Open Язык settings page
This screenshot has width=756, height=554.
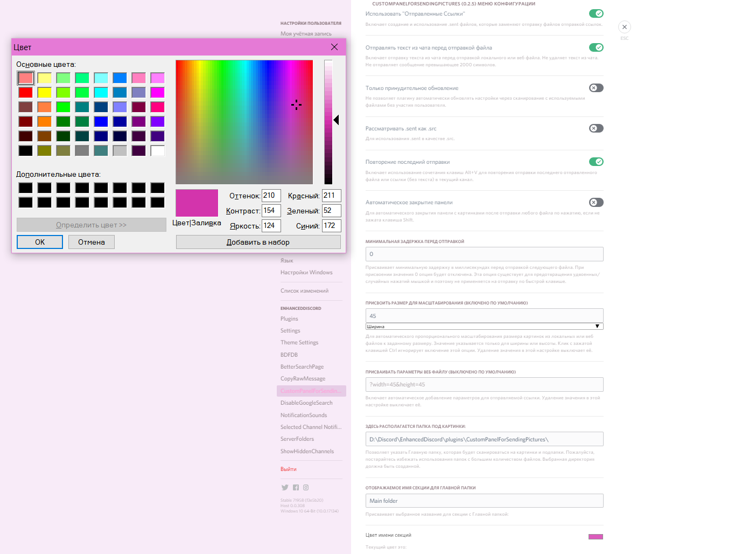[286, 260]
